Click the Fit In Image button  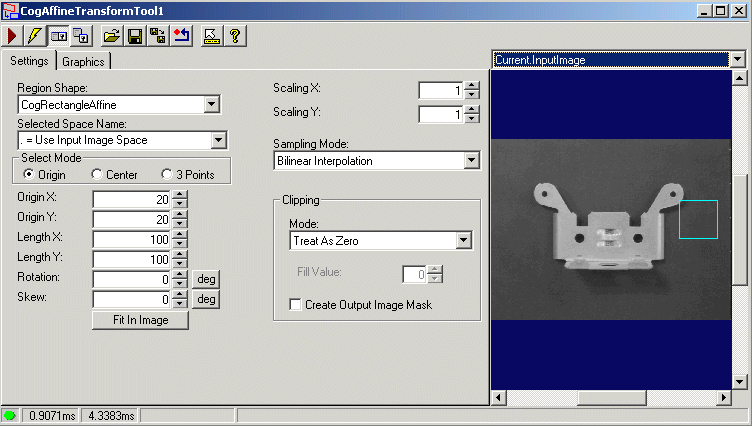coord(141,320)
